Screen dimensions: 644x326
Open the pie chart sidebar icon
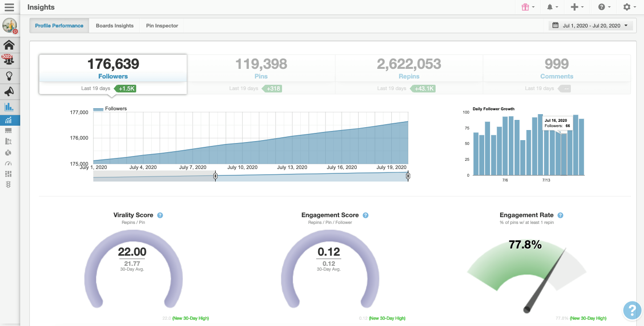coord(8,152)
